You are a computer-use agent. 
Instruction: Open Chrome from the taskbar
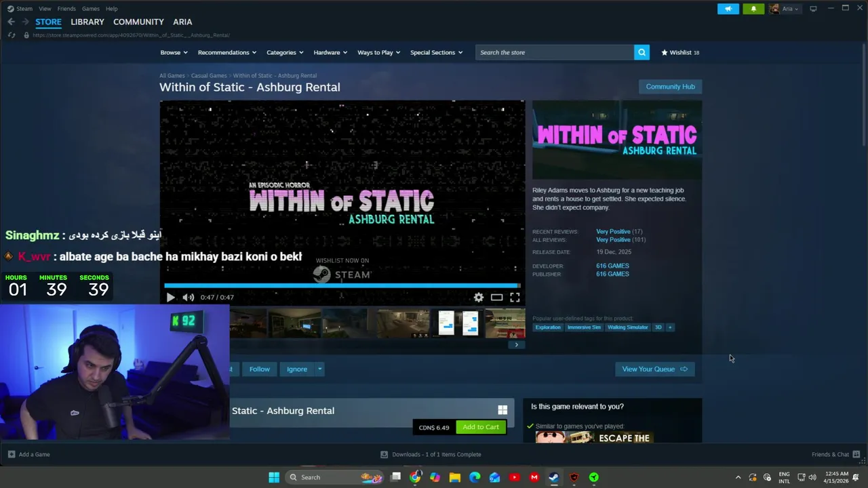click(415, 477)
